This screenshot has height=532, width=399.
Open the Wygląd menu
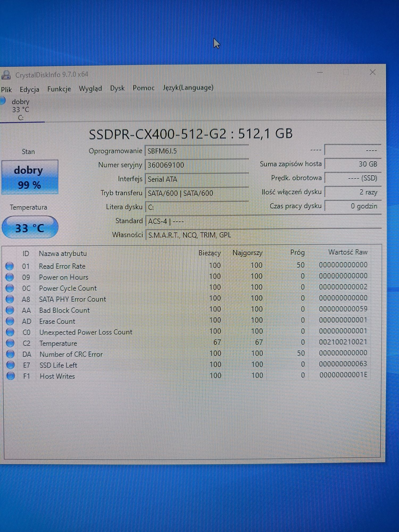[90, 88]
